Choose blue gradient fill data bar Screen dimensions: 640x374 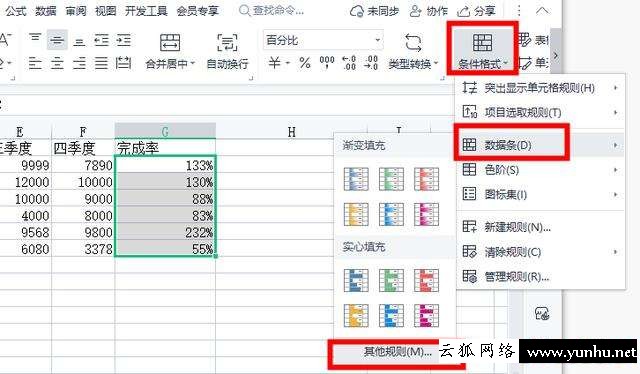356,179
